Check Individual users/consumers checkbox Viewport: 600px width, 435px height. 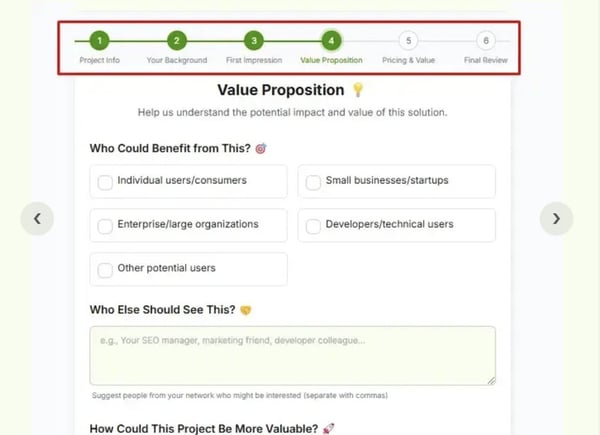coord(105,182)
